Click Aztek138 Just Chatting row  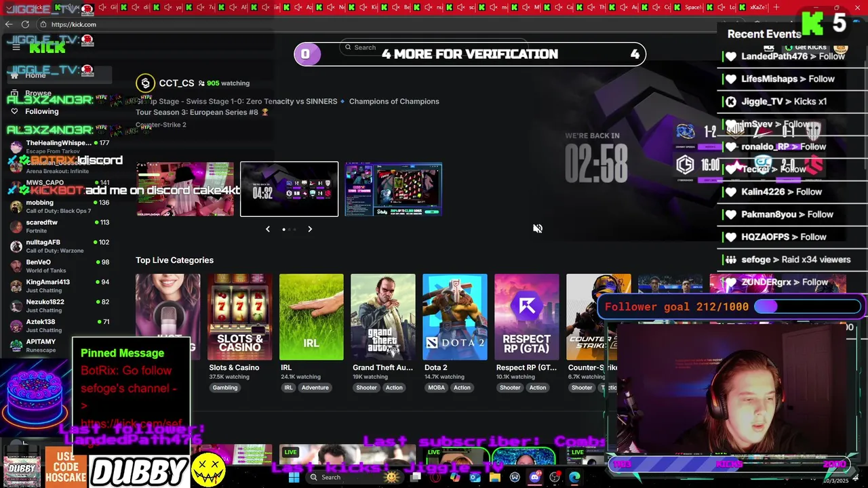click(60, 325)
